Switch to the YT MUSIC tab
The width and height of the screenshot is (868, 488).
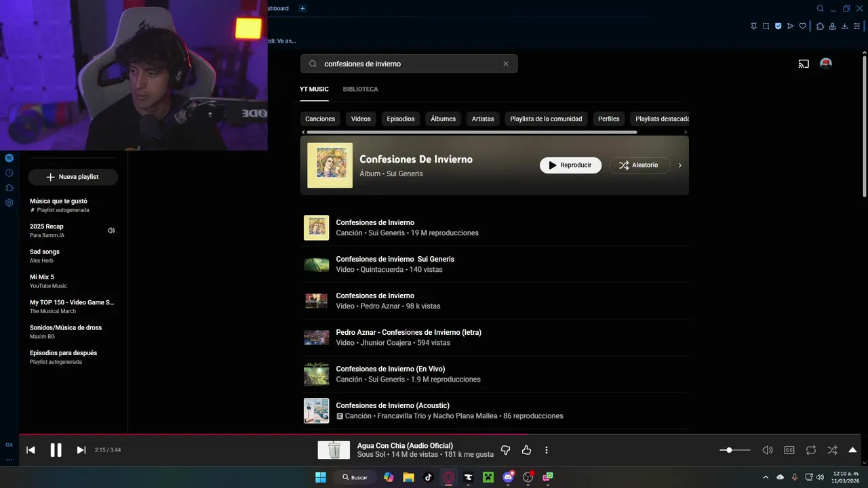click(314, 89)
